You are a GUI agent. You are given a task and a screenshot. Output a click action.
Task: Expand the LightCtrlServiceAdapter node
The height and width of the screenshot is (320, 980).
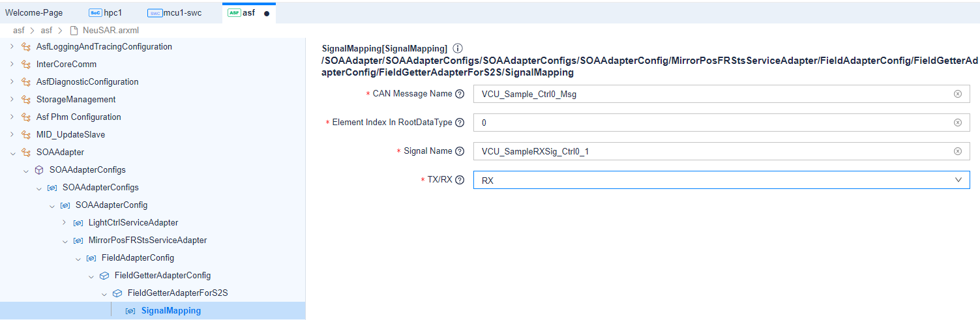point(64,223)
